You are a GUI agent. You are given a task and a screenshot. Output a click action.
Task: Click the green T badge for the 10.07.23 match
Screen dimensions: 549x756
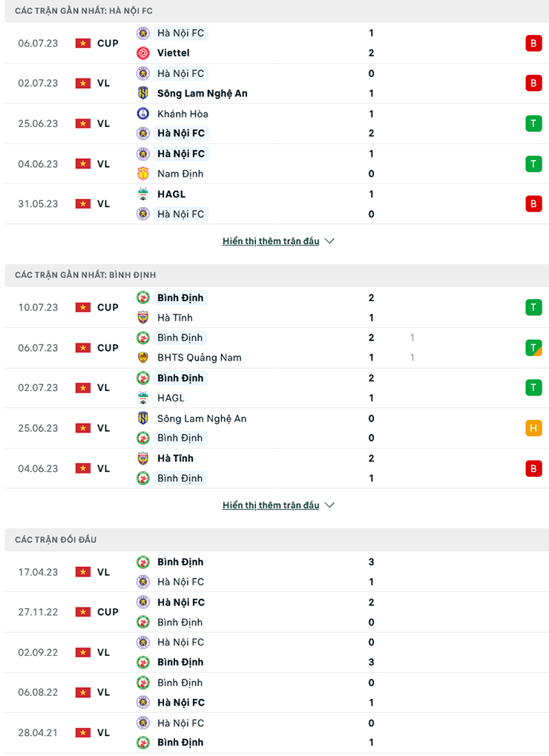533,307
